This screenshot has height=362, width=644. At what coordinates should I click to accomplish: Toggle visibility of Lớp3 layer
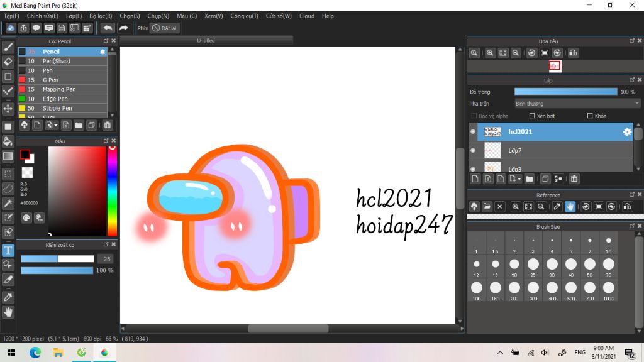pyautogui.click(x=473, y=168)
